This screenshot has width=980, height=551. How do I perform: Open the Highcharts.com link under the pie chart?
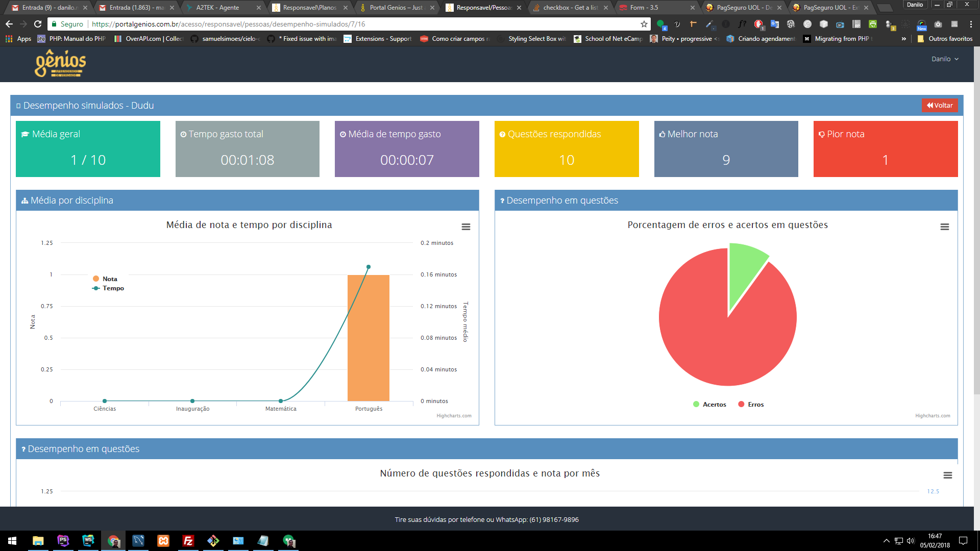tap(933, 416)
